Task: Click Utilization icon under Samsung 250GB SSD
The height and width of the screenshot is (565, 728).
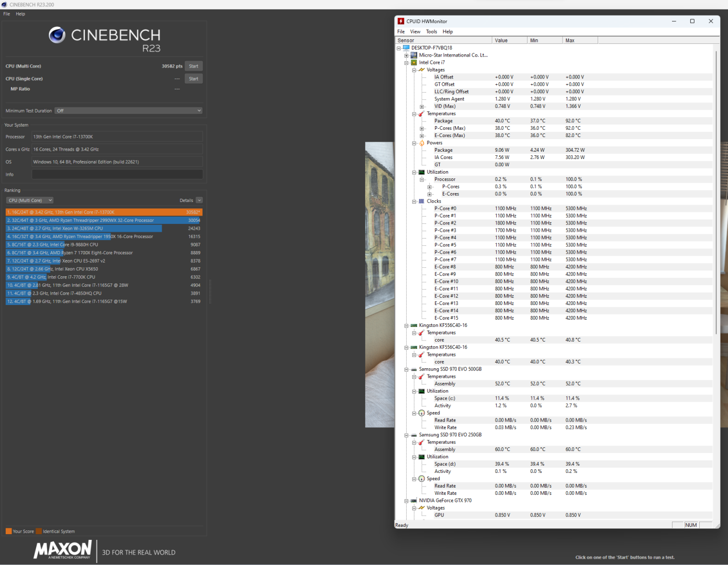Action: click(x=421, y=457)
